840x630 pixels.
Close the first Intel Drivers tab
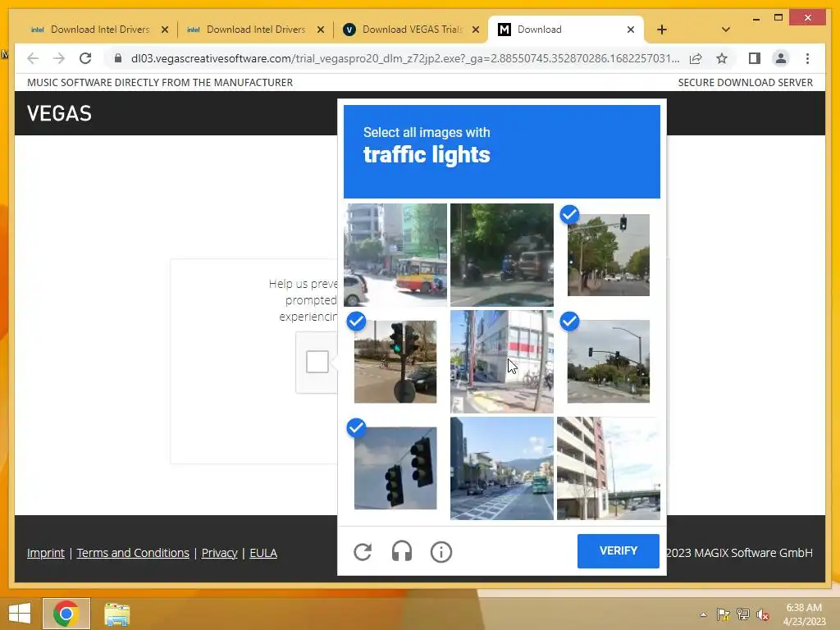[x=165, y=30]
